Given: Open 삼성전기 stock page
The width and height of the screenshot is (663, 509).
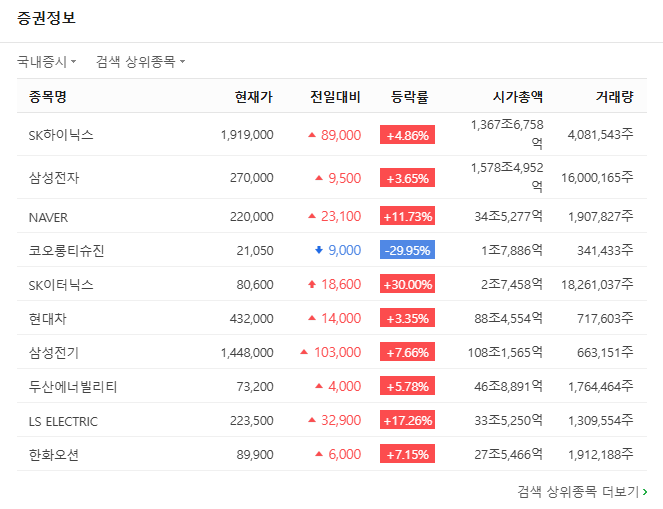Looking at the screenshot, I should tap(54, 352).
